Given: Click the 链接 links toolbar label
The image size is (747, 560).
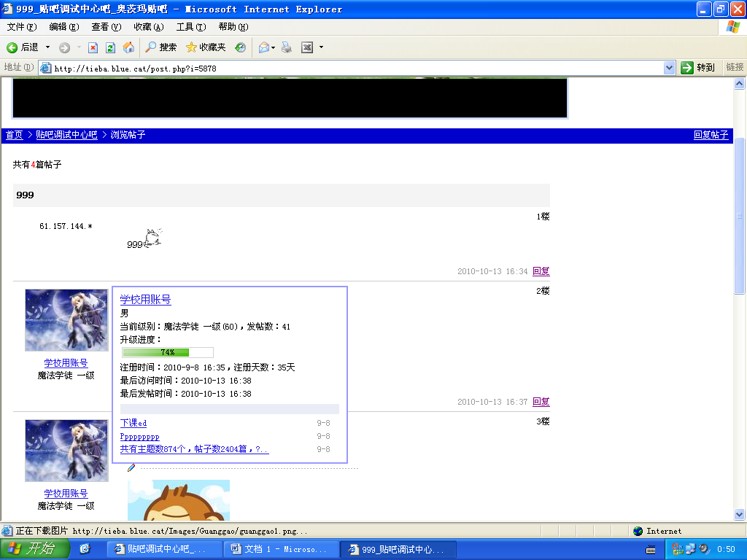Looking at the screenshot, I should [x=735, y=67].
